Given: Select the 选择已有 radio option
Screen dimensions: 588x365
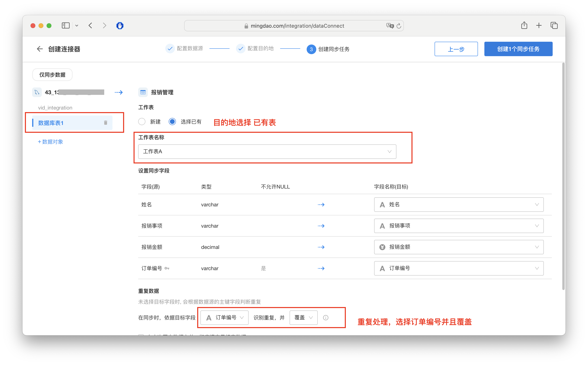Looking at the screenshot, I should (x=172, y=122).
